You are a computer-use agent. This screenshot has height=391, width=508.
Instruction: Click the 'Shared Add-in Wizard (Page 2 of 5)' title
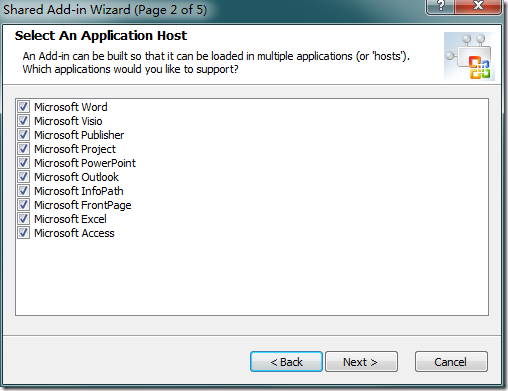click(105, 9)
